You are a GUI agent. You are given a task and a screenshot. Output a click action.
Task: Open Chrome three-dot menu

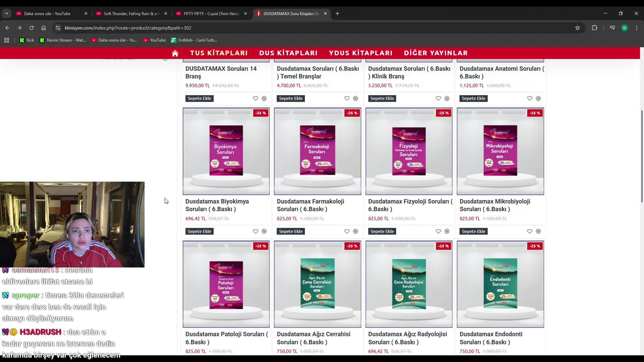click(x=636, y=28)
